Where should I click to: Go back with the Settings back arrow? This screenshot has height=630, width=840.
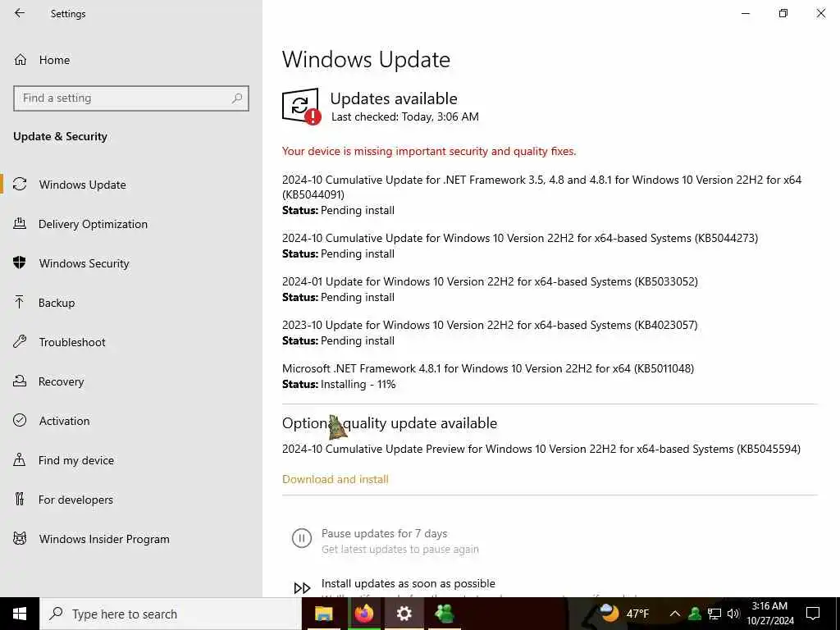20,13
